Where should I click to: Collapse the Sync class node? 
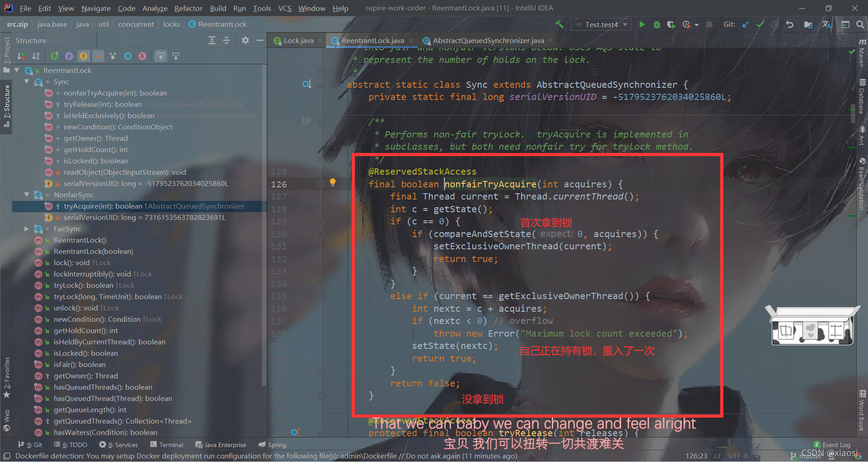[27, 81]
